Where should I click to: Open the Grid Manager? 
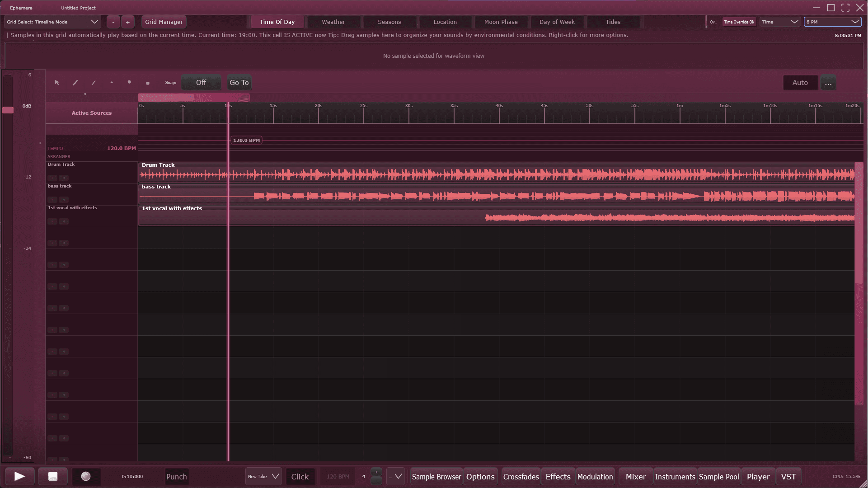pyautogui.click(x=164, y=22)
